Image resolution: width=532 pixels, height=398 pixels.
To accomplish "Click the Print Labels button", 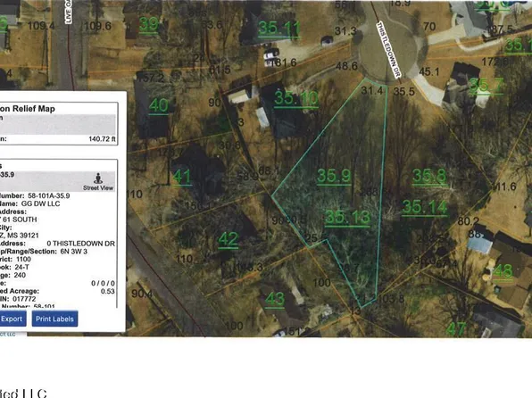I will pos(54,319).
